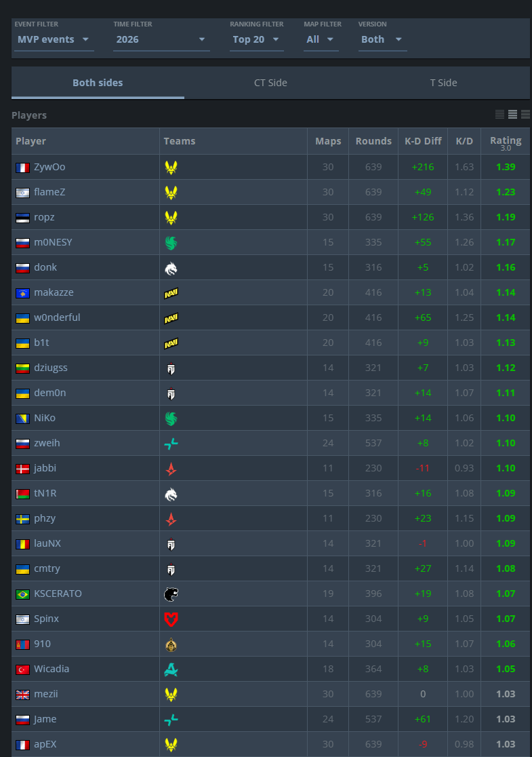Open the Event Filter dropdown showing MVP events
This screenshot has height=757, width=532.
tap(54, 39)
